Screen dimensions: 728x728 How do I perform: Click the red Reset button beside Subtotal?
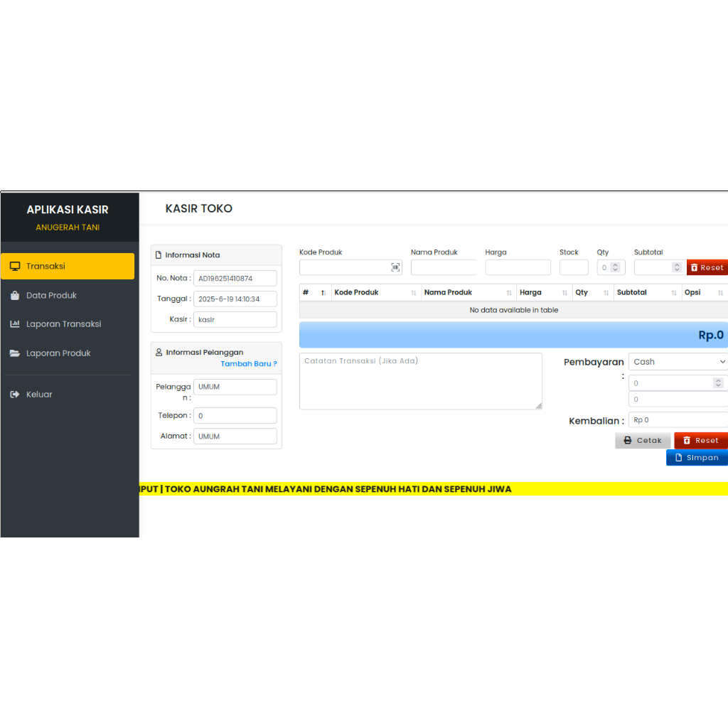707,268
